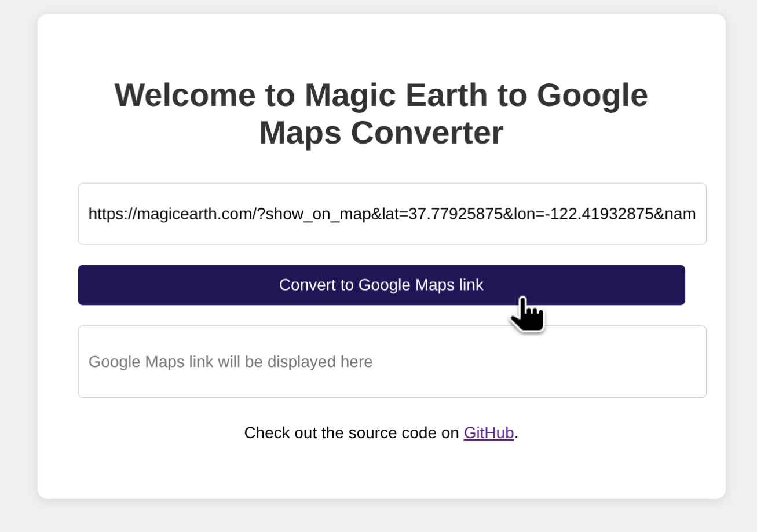Viewport: 757px width, 532px height.
Task: Click the word "Maps" in the heading's second line
Action: [300, 133]
